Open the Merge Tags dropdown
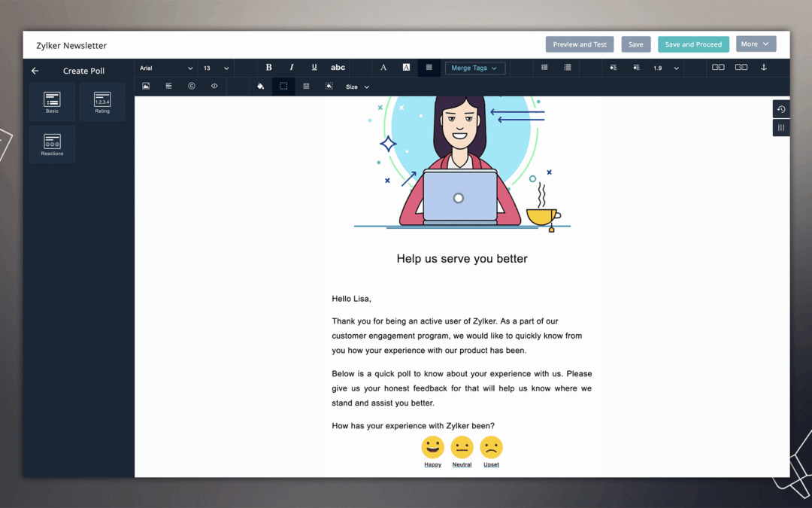The height and width of the screenshot is (508, 812). tap(475, 68)
